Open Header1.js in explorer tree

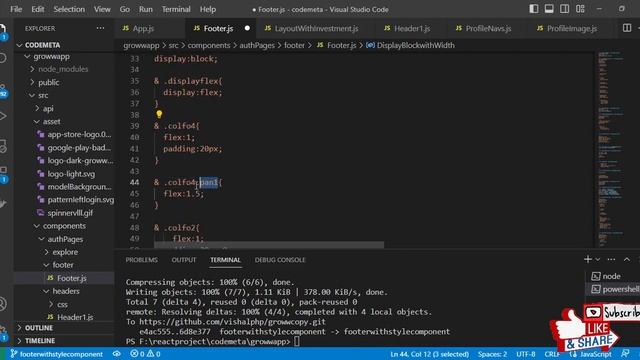pos(64,317)
